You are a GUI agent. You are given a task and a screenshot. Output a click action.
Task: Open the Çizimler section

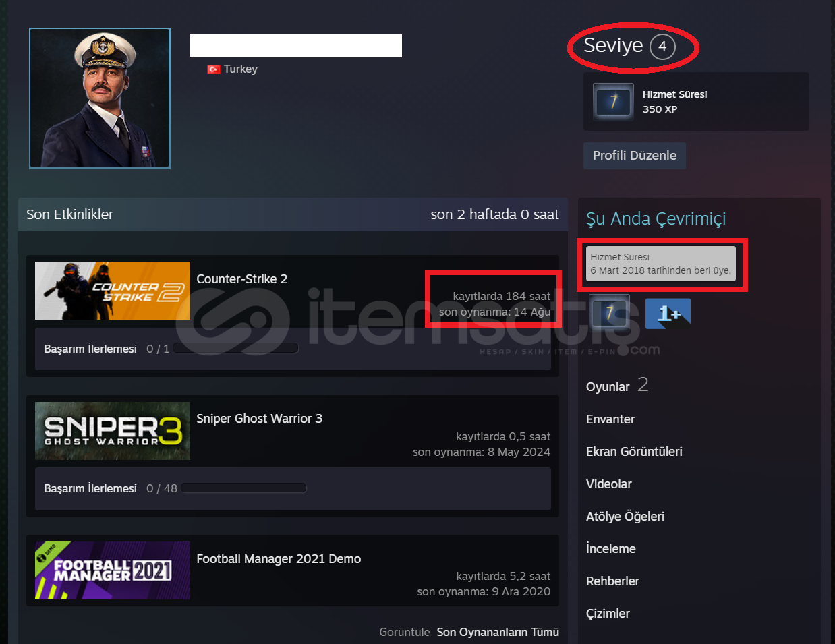pyautogui.click(x=608, y=614)
